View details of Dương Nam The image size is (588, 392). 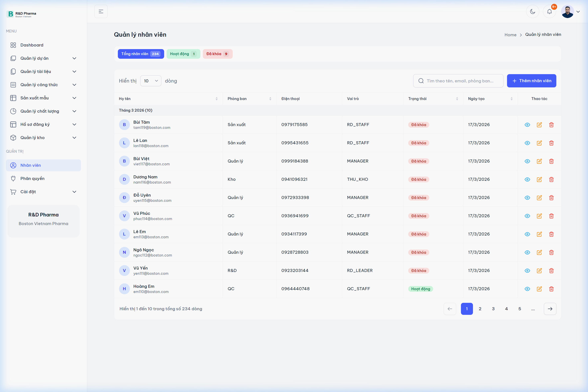pyautogui.click(x=527, y=179)
